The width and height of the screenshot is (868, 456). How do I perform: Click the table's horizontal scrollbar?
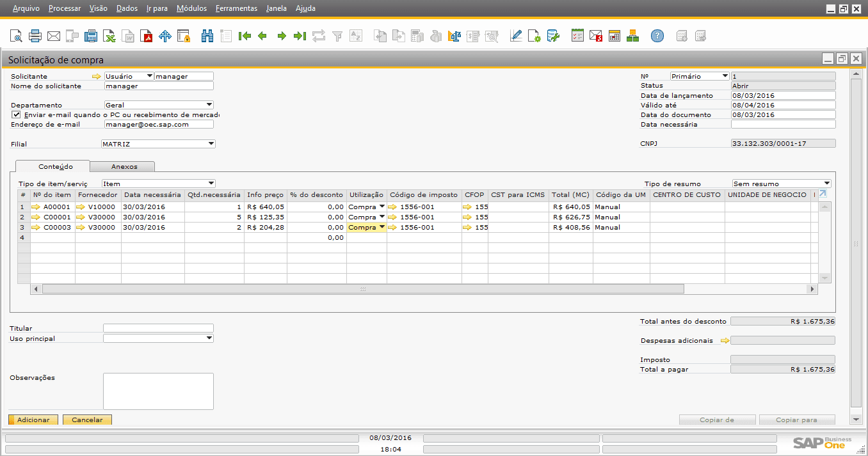[362, 289]
